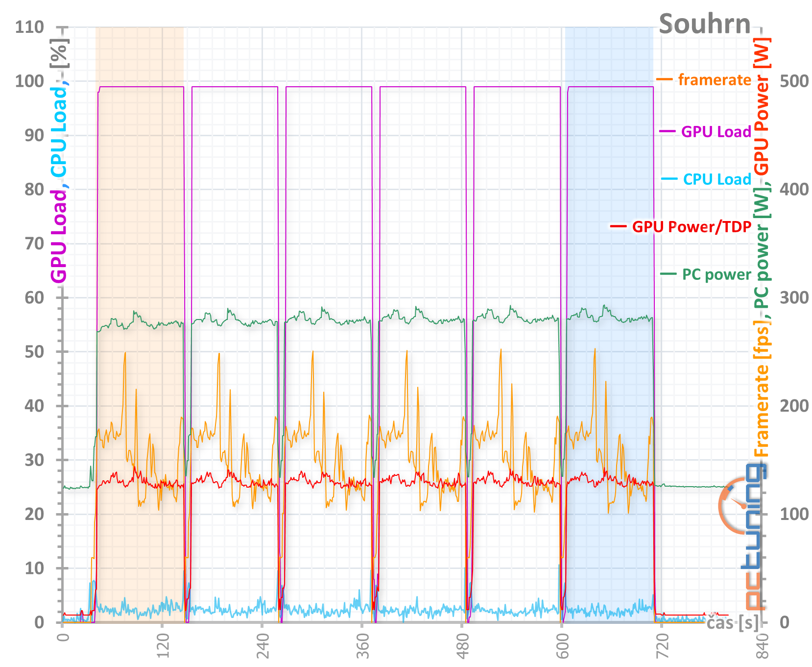
Task: Click the left axis value '60'
Action: 34,297
